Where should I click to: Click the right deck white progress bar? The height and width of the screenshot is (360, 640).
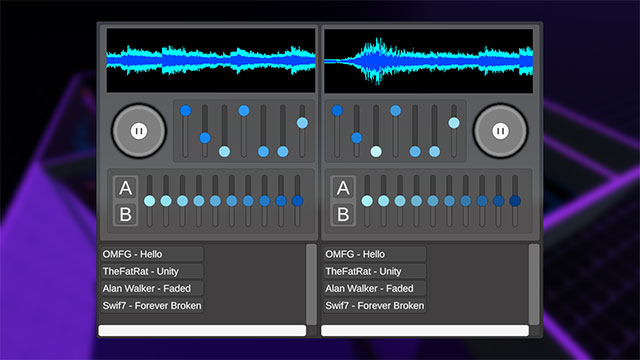point(425,331)
